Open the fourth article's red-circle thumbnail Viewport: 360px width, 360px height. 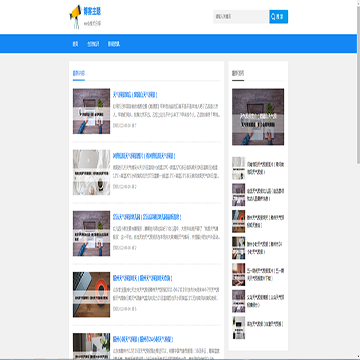click(91, 295)
